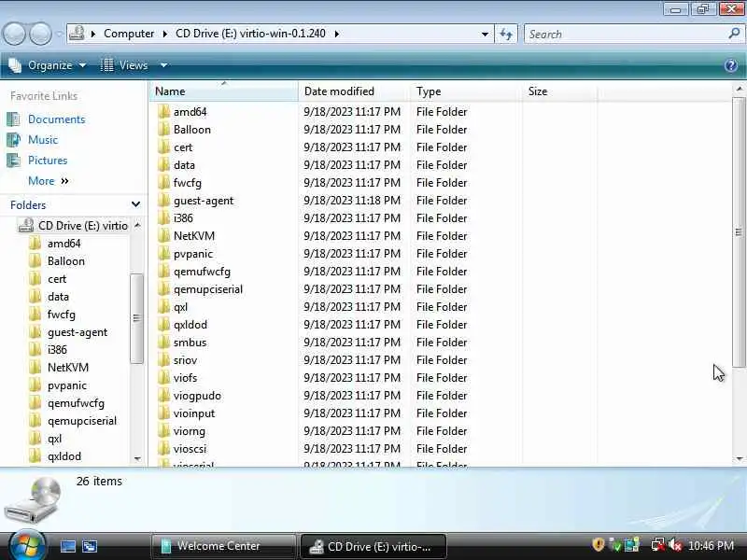Select the fwcfg folder icon in file list
The height and width of the screenshot is (560, 747).
pos(164,182)
